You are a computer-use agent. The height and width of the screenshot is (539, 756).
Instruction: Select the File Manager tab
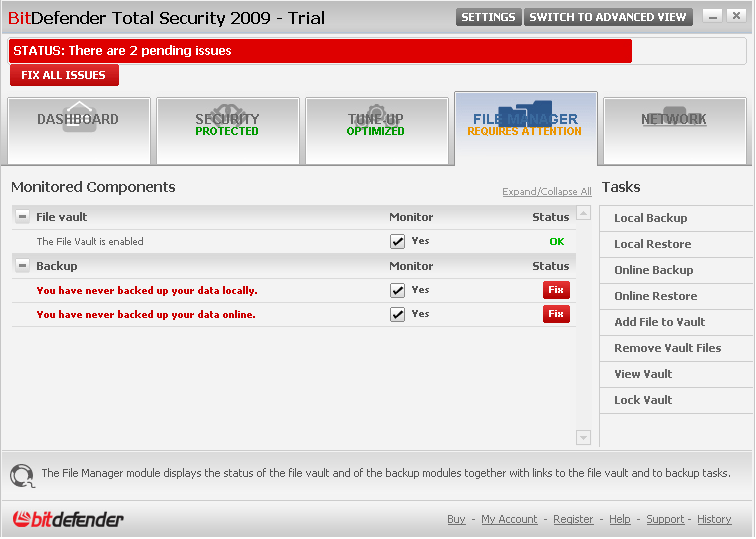[x=526, y=128]
